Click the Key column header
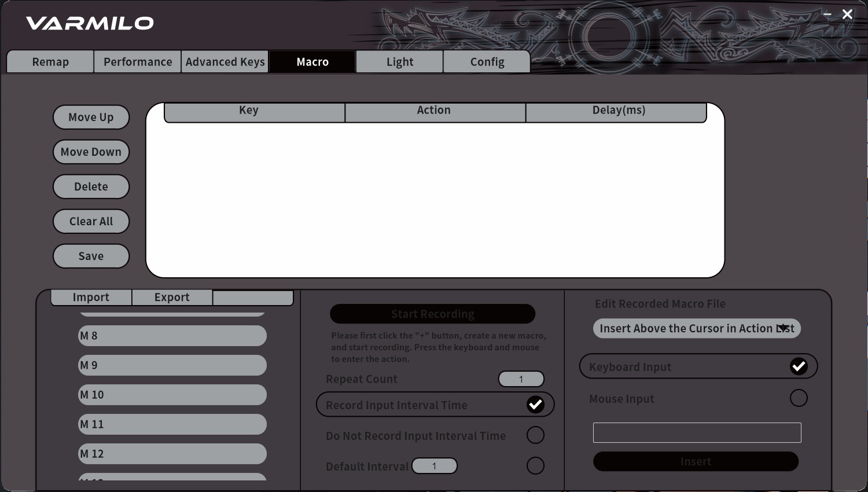This screenshot has width=868, height=492. point(255,112)
